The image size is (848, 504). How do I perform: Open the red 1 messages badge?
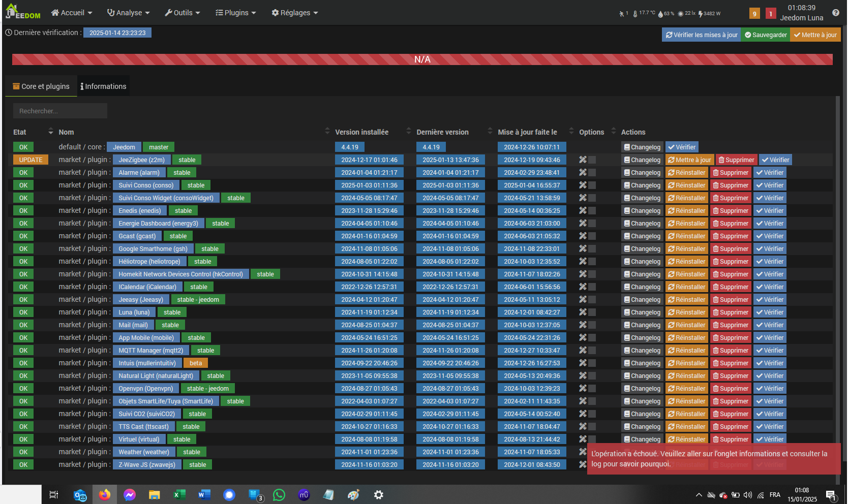[x=771, y=14]
